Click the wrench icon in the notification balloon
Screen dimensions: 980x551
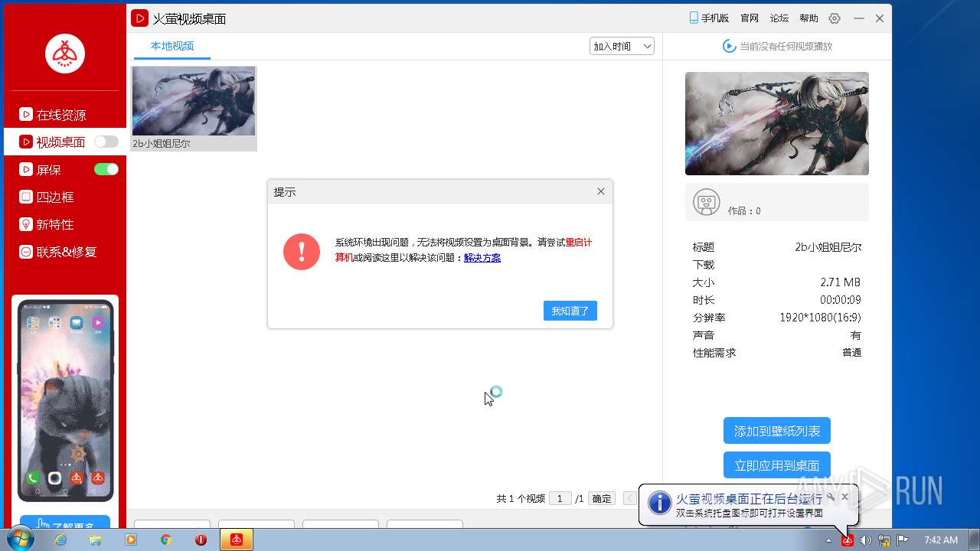[831, 497]
